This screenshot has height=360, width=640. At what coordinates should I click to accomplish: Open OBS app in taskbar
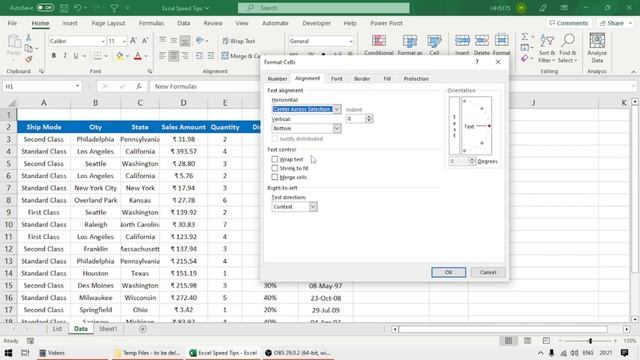coord(298,353)
